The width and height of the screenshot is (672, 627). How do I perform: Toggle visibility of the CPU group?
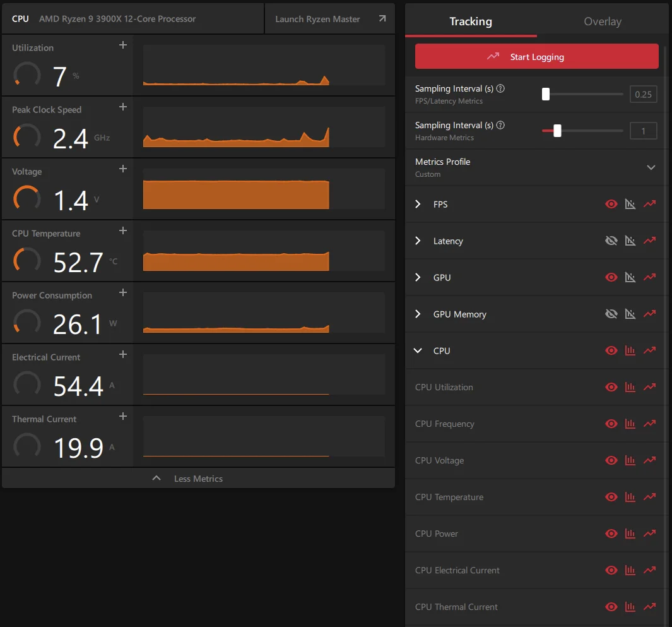[x=611, y=351]
